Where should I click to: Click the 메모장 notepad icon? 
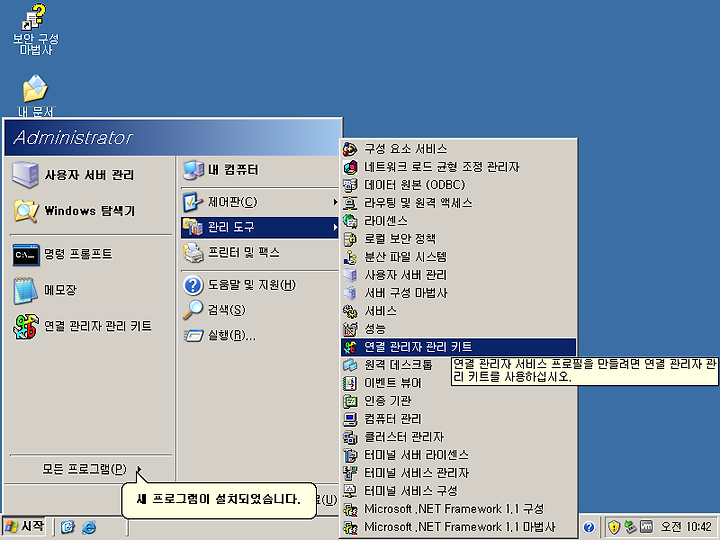pos(25,290)
